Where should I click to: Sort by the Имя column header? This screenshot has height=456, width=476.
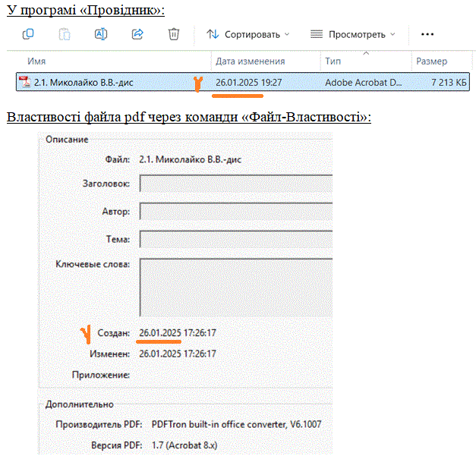pos(42,61)
